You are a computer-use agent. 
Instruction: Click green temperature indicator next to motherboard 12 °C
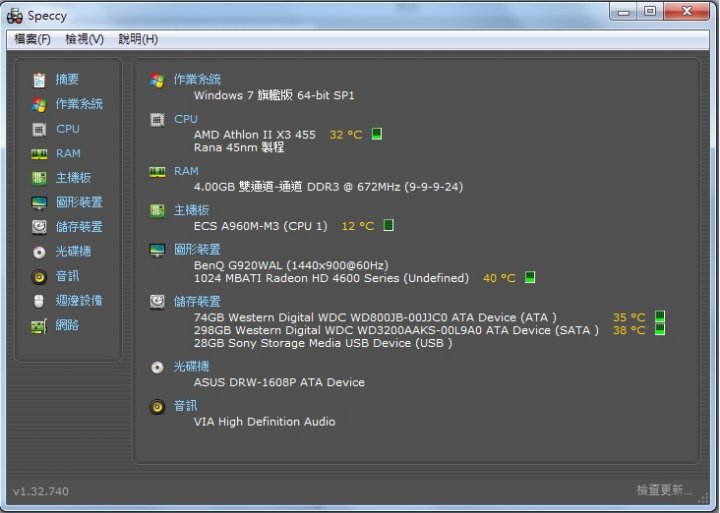(x=388, y=225)
